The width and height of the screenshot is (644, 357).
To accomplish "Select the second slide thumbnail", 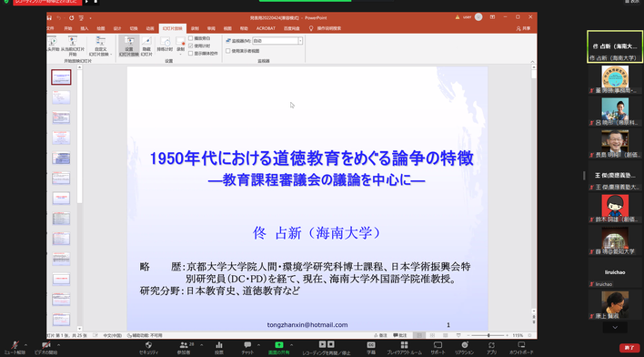I will point(61,97).
